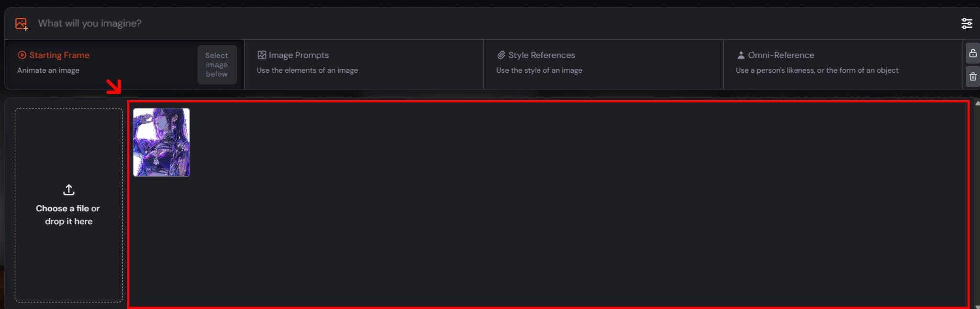Toggle the lock icon on the right edge
This screenshot has height=309, width=980.
click(x=973, y=53)
